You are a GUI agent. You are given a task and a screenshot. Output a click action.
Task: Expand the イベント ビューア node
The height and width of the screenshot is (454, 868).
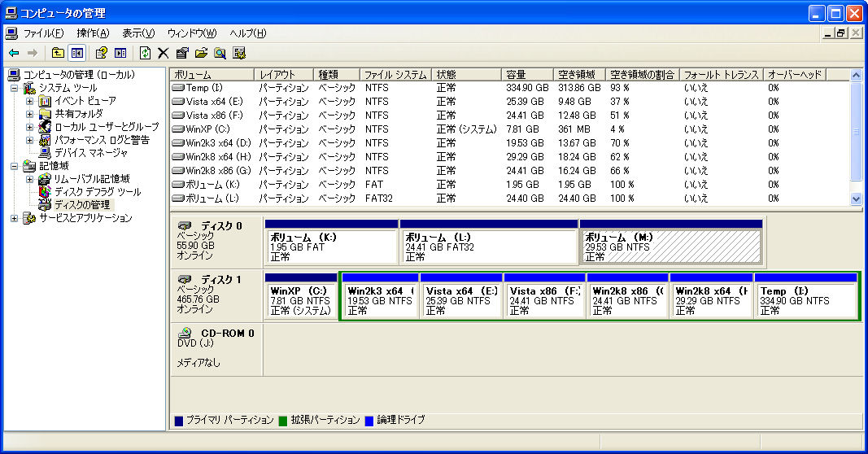click(30, 102)
